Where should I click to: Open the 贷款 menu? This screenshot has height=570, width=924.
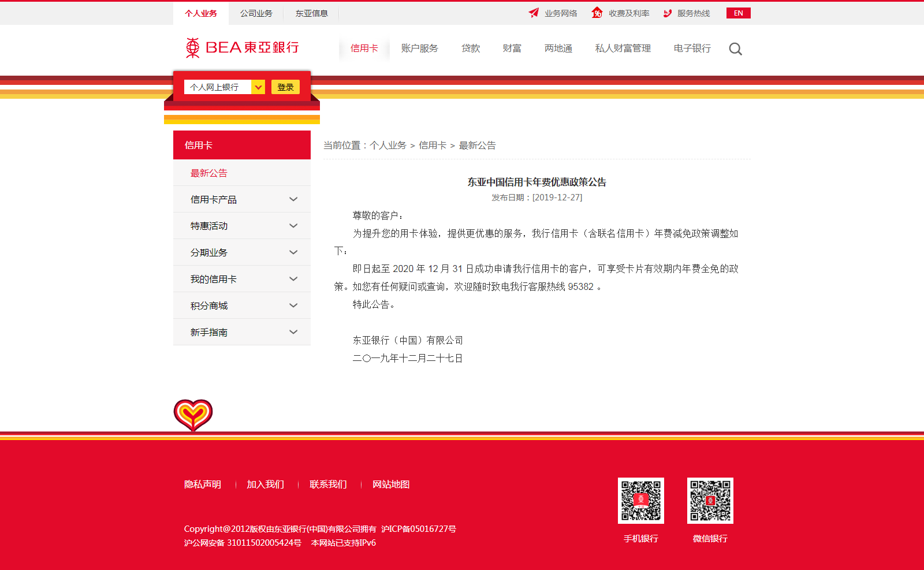[471, 49]
